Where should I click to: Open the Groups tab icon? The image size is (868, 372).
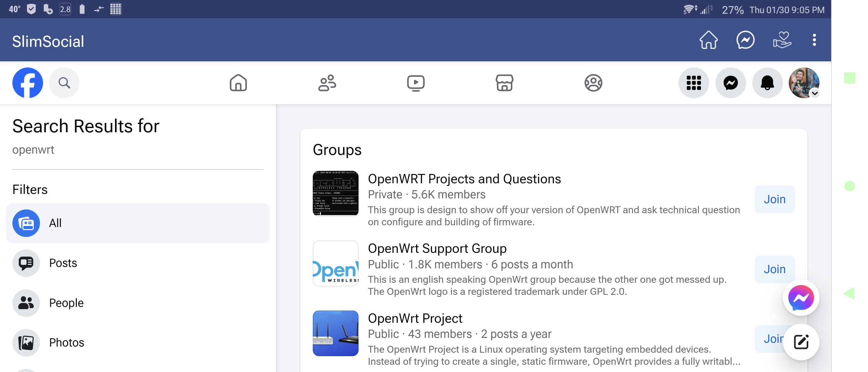(x=593, y=83)
